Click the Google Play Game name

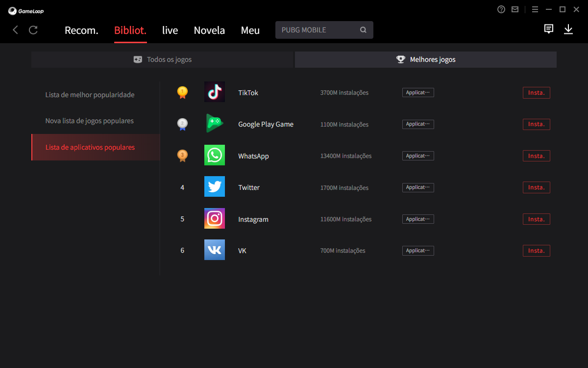pyautogui.click(x=266, y=124)
